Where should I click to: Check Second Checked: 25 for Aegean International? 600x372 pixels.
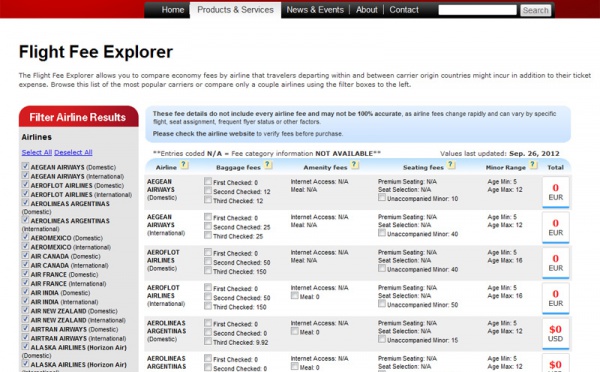[x=208, y=226]
